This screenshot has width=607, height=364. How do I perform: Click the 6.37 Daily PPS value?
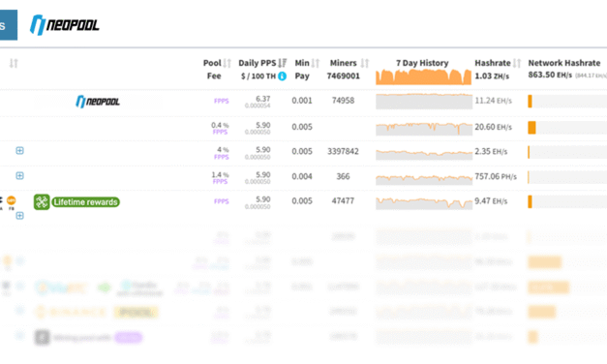[263, 99]
